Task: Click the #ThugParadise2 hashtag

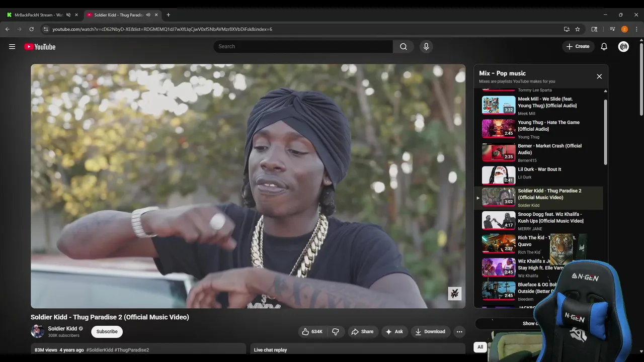Action: [x=132, y=350]
